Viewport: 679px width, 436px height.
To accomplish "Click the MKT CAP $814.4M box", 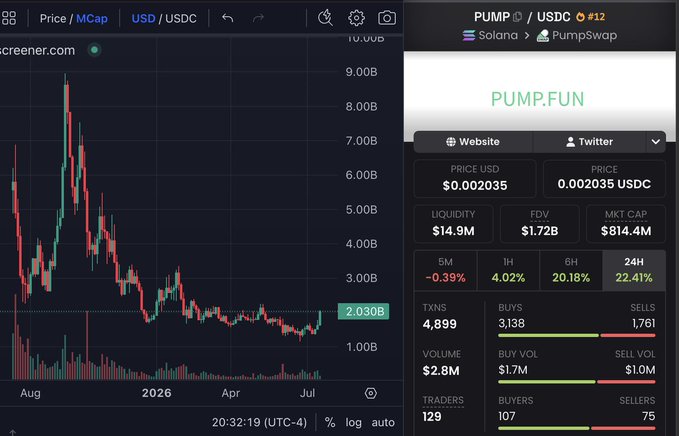I will coord(626,224).
